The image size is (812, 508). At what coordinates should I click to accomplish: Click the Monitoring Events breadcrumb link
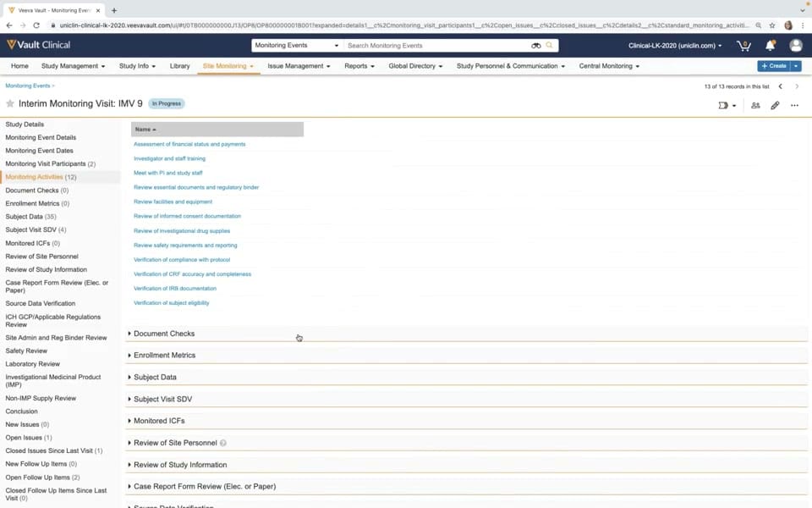[x=27, y=86]
